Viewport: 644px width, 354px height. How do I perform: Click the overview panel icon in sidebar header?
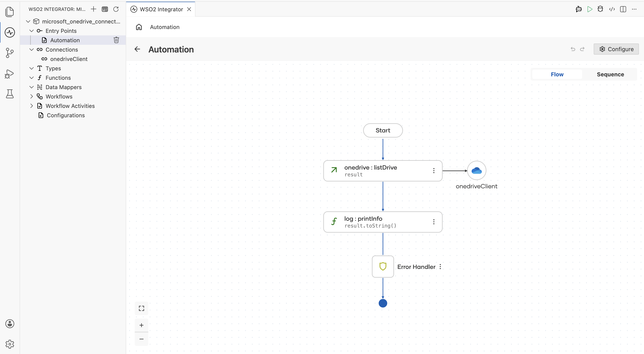point(105,9)
